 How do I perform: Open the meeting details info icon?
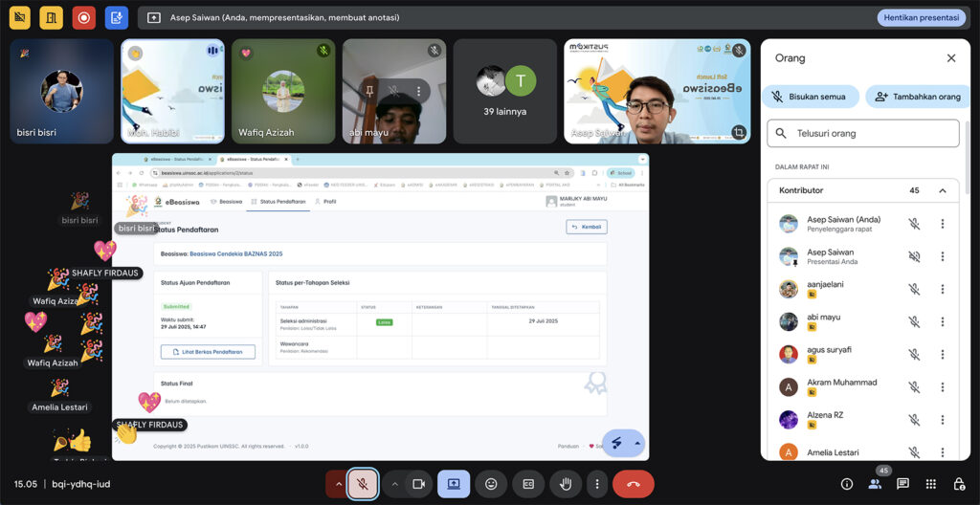click(847, 484)
